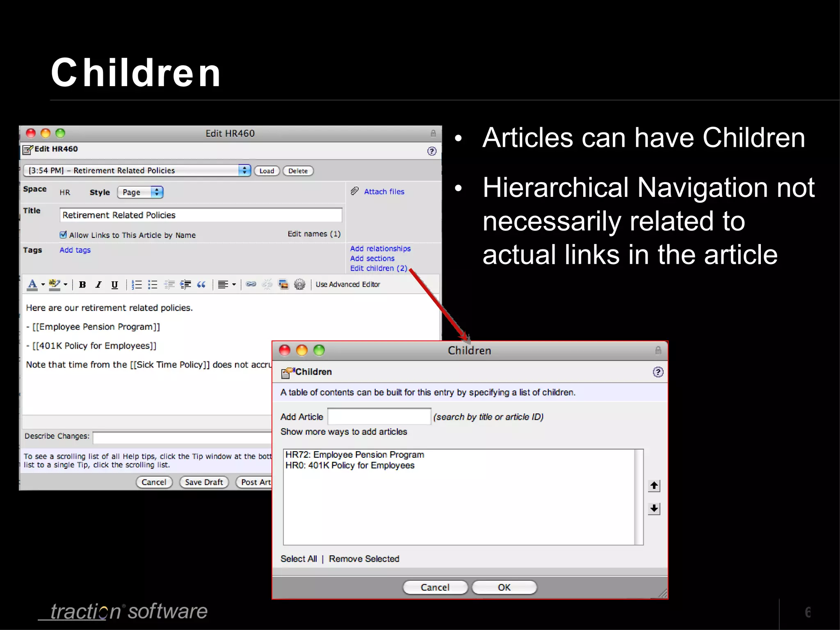The height and width of the screenshot is (630, 840).
Task: Toggle underline formatting
Action: tap(114, 284)
